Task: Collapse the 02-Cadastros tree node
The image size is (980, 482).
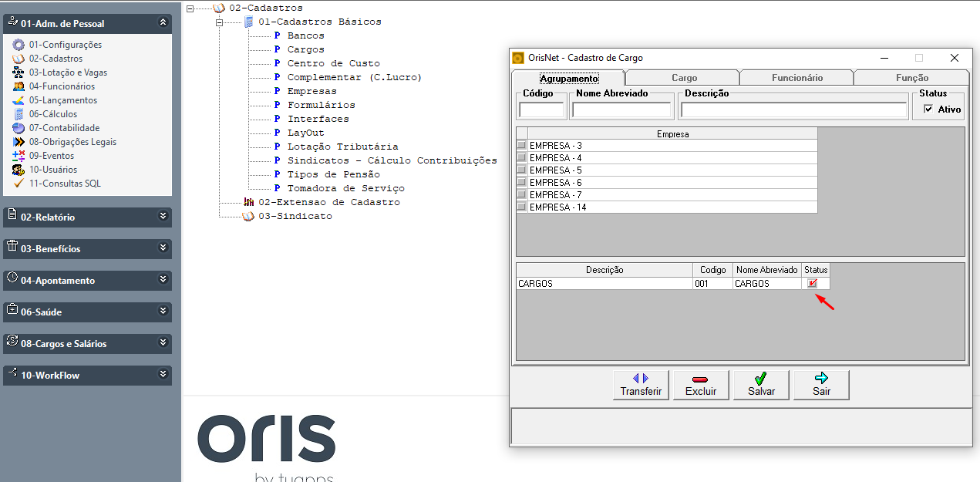Action: (x=190, y=8)
